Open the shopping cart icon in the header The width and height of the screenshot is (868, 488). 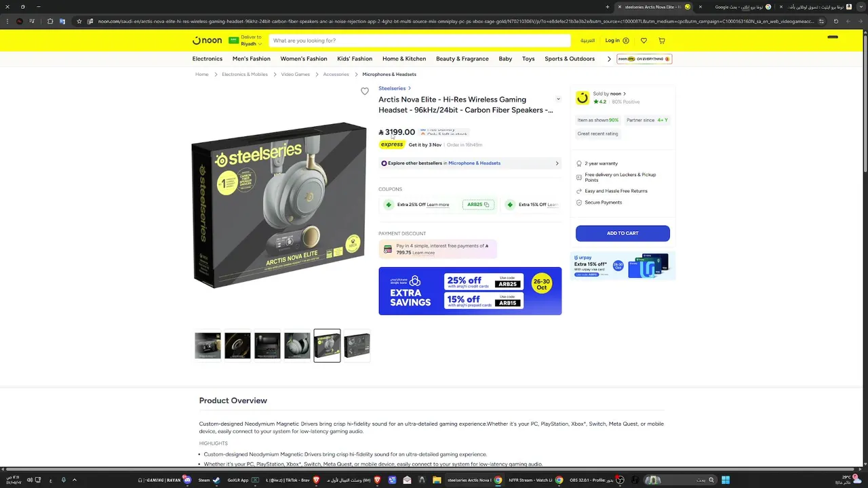[662, 41]
